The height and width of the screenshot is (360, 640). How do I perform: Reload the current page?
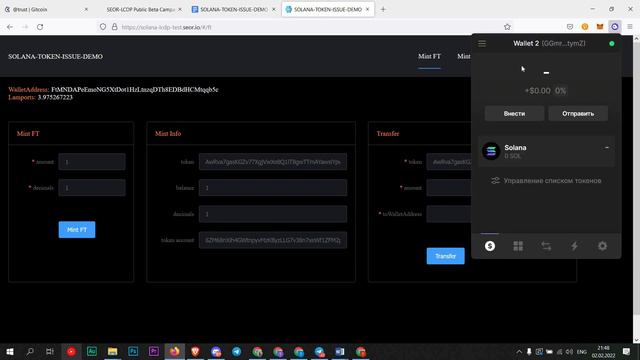pyautogui.click(x=40, y=27)
